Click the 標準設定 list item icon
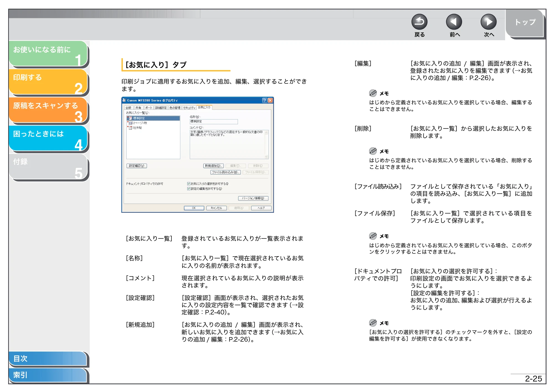Screen dimensions: 554x392 (130, 118)
